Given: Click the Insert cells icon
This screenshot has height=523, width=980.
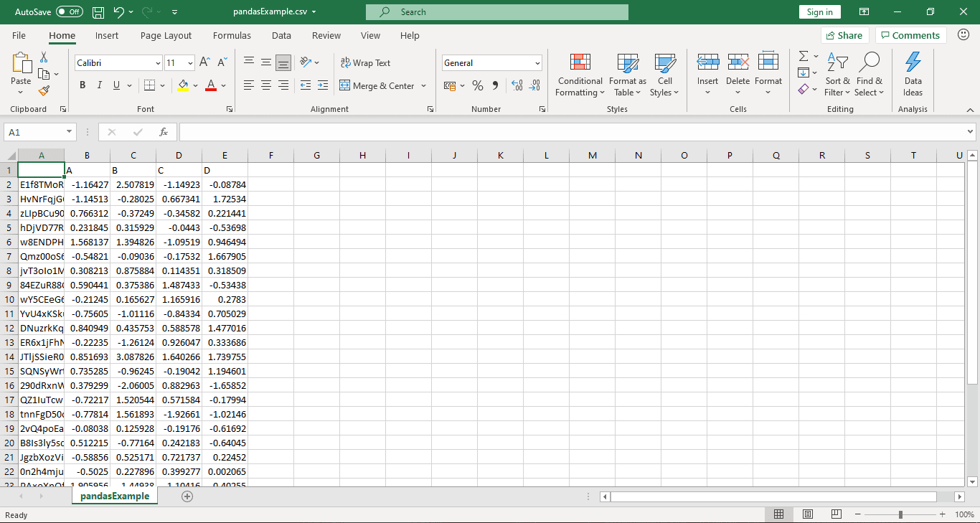Looking at the screenshot, I should [x=708, y=62].
